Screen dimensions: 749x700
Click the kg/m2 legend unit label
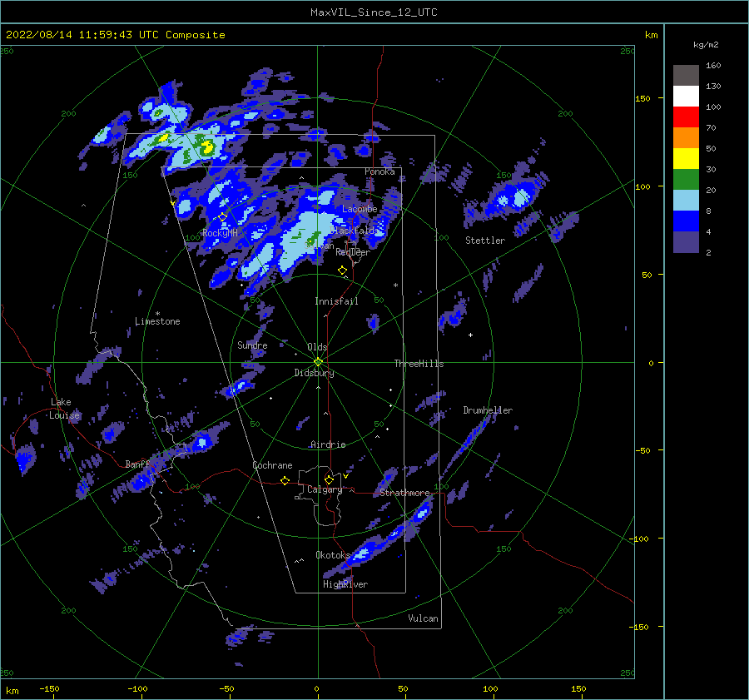click(706, 45)
